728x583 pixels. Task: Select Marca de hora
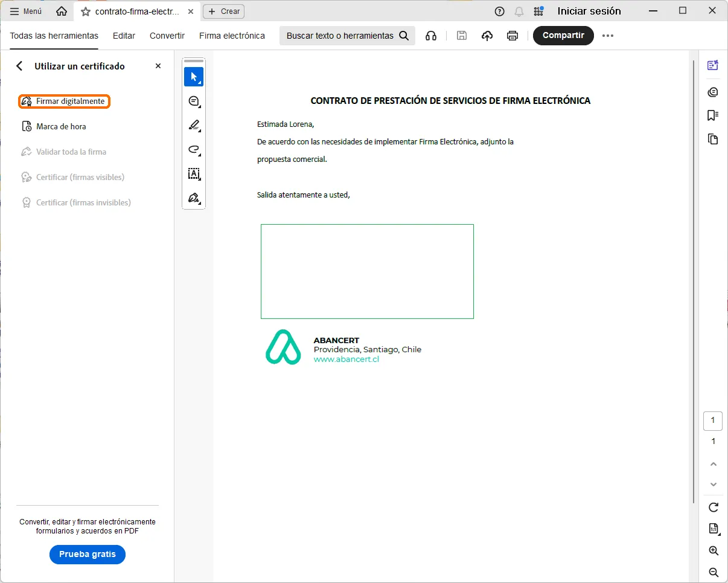pos(54,126)
